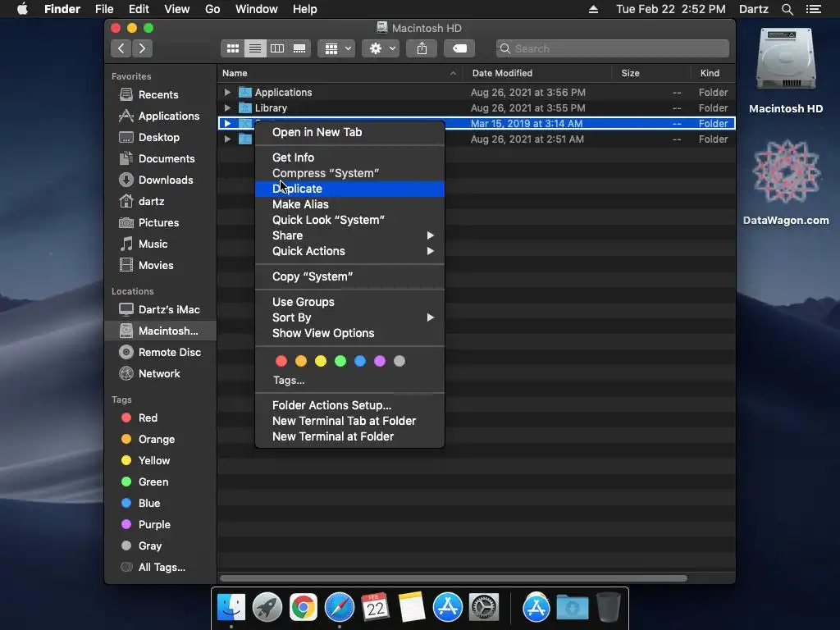The height and width of the screenshot is (630, 840).
Task: Switch to column view in toolbar
Action: (277, 48)
